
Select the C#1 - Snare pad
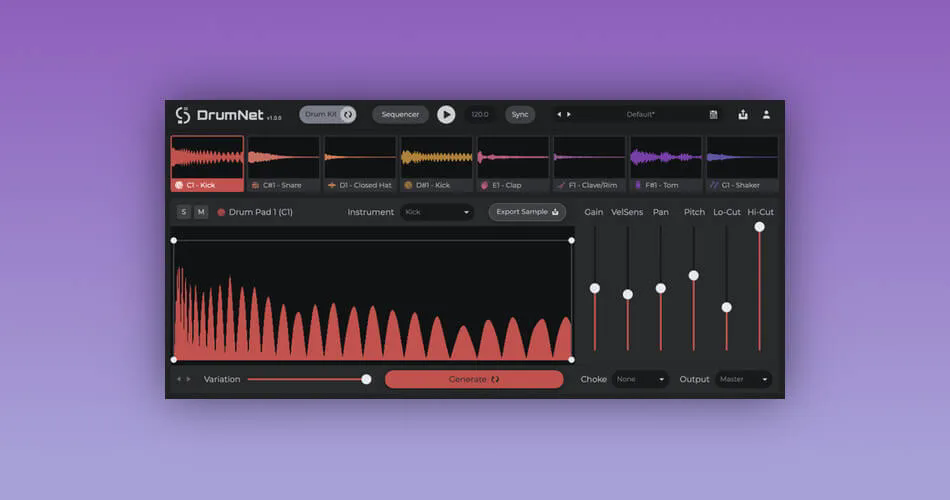[x=283, y=164]
